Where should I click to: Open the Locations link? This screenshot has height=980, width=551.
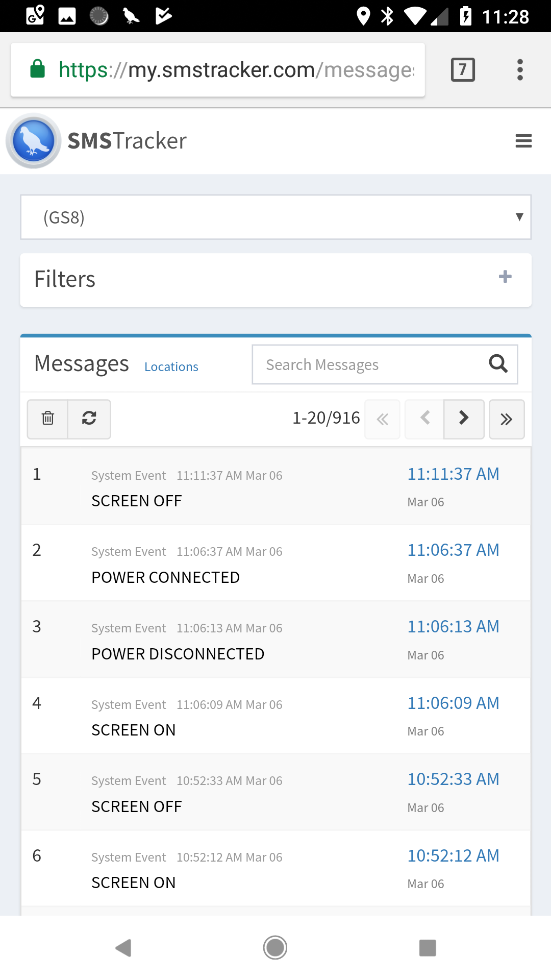(171, 366)
